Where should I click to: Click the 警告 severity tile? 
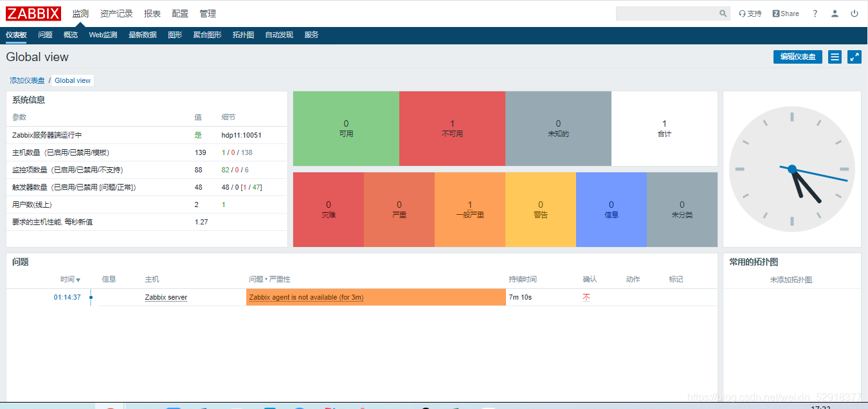[541, 210]
